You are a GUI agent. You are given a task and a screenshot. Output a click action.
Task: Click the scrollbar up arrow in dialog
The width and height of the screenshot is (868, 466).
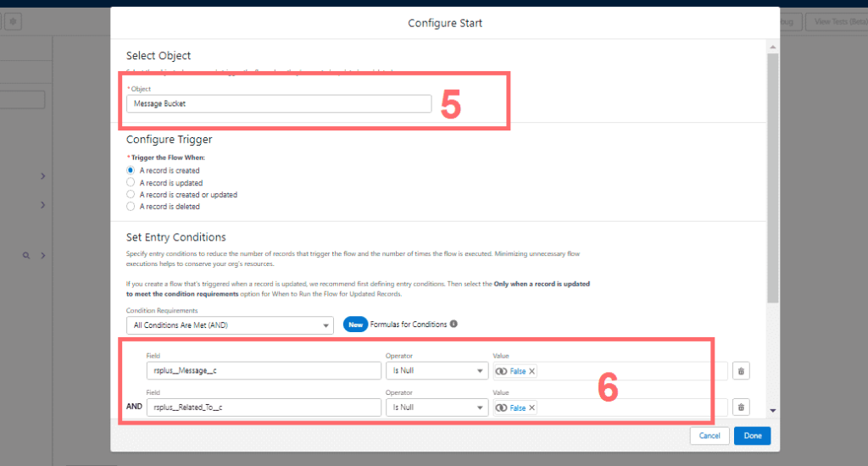click(x=772, y=45)
